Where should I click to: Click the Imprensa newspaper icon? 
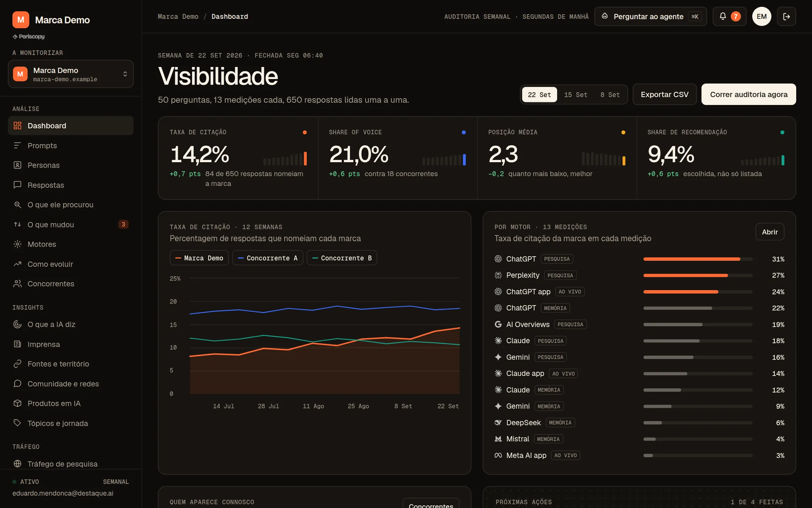pyautogui.click(x=17, y=344)
